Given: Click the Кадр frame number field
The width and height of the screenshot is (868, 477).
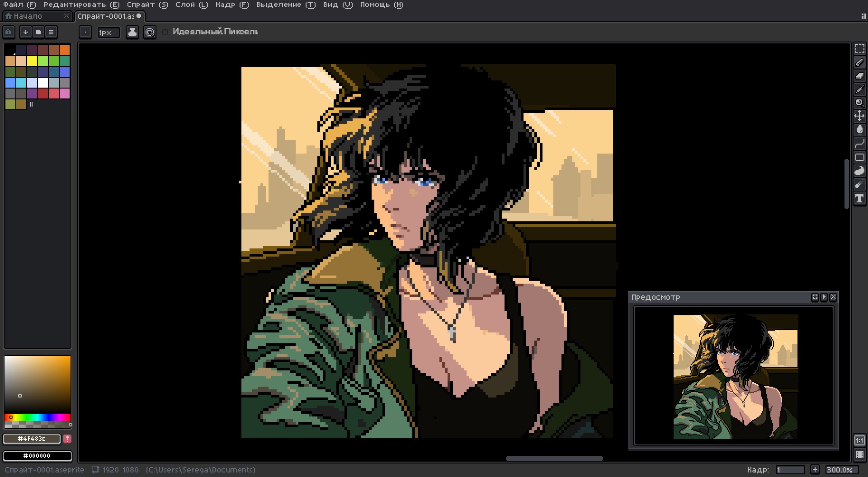Looking at the screenshot, I should (x=789, y=470).
